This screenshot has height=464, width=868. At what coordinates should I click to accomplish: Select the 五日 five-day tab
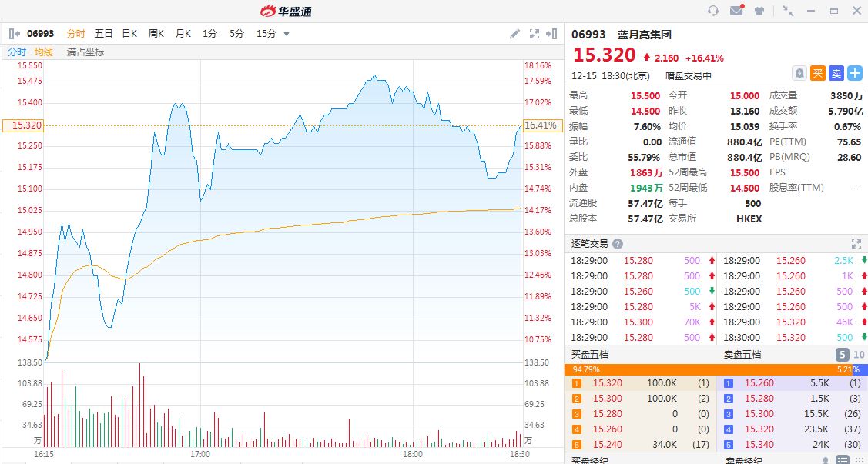click(103, 34)
